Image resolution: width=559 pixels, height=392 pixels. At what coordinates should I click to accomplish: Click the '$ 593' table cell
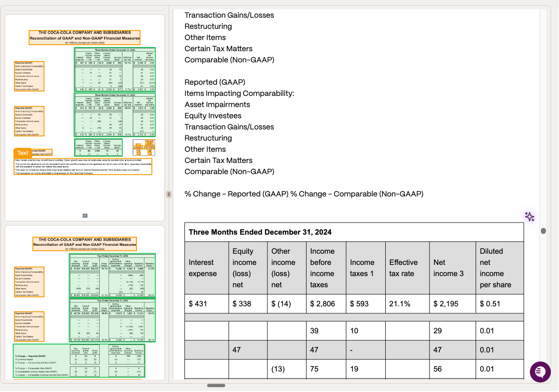pyautogui.click(x=366, y=304)
